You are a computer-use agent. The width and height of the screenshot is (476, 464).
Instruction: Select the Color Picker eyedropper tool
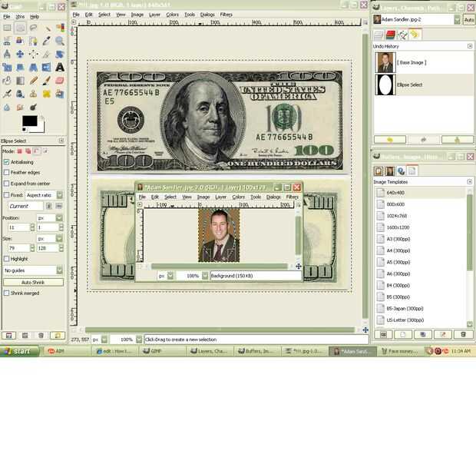pyautogui.click(x=47, y=41)
